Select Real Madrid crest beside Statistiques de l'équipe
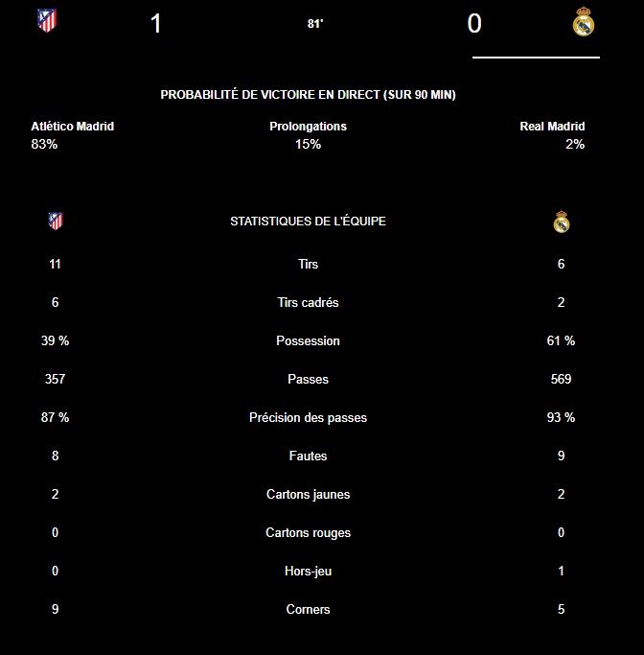The width and height of the screenshot is (644, 655). (562, 222)
